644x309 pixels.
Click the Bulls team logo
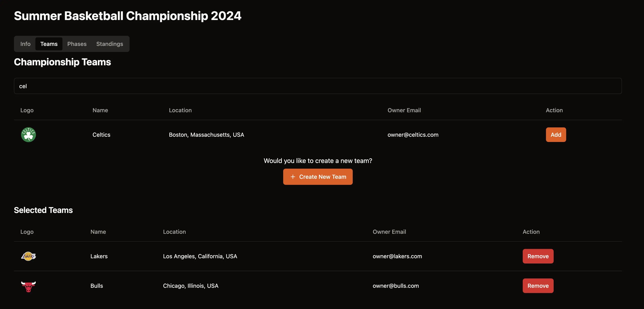click(x=28, y=286)
